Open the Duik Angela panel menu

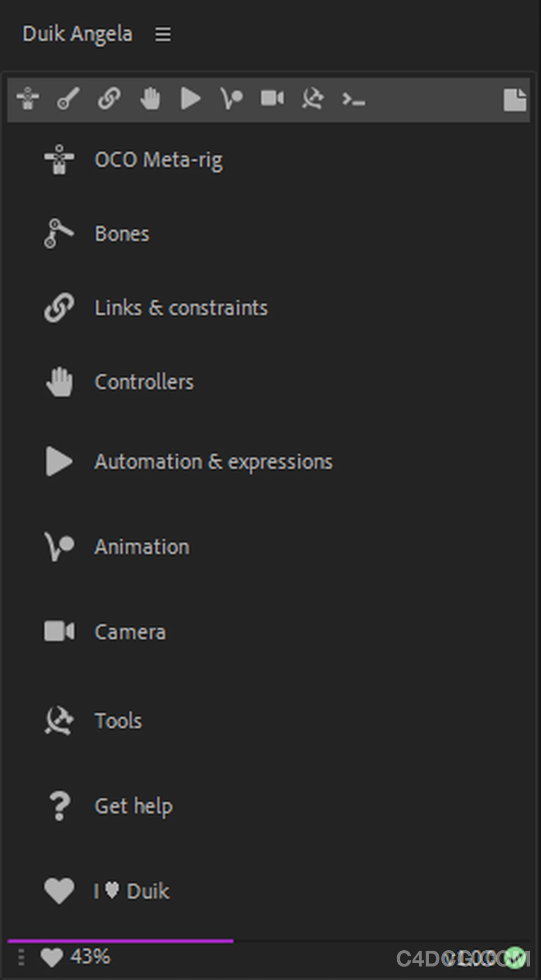pyautogui.click(x=162, y=34)
